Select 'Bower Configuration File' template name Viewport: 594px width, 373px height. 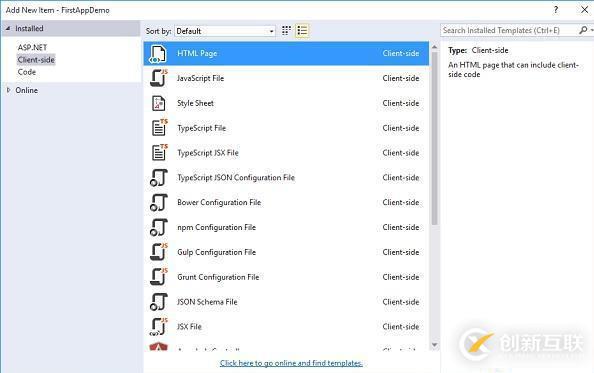point(219,203)
